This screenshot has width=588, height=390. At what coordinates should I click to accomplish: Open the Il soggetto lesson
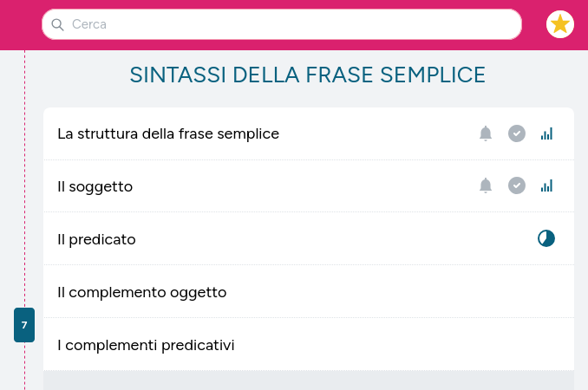tap(309, 186)
